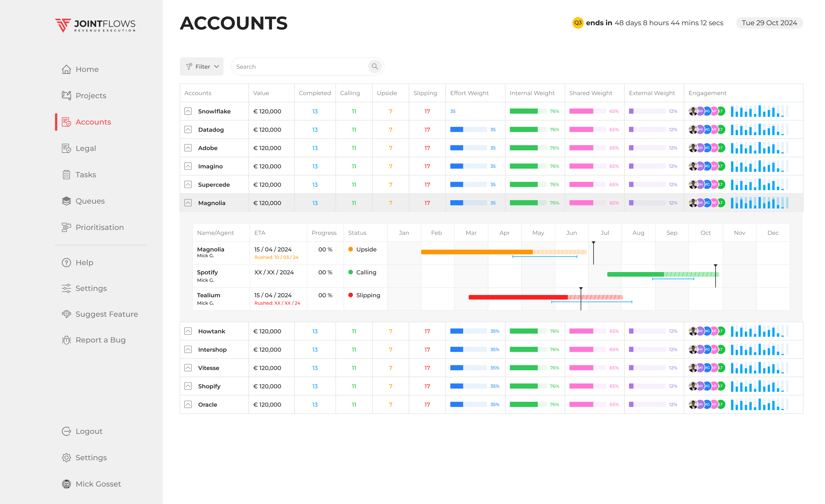Click Imagino's blue Effort Weight bar
Image resolution: width=825 pixels, height=504 pixels.
click(468, 166)
